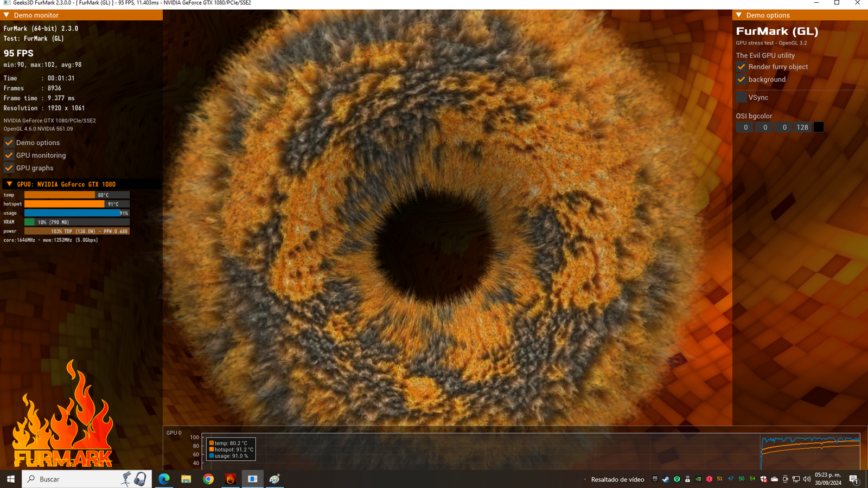Viewport: 868px width, 488px height.
Task: Collapse the Demo options panel header triangle
Action: [x=739, y=15]
